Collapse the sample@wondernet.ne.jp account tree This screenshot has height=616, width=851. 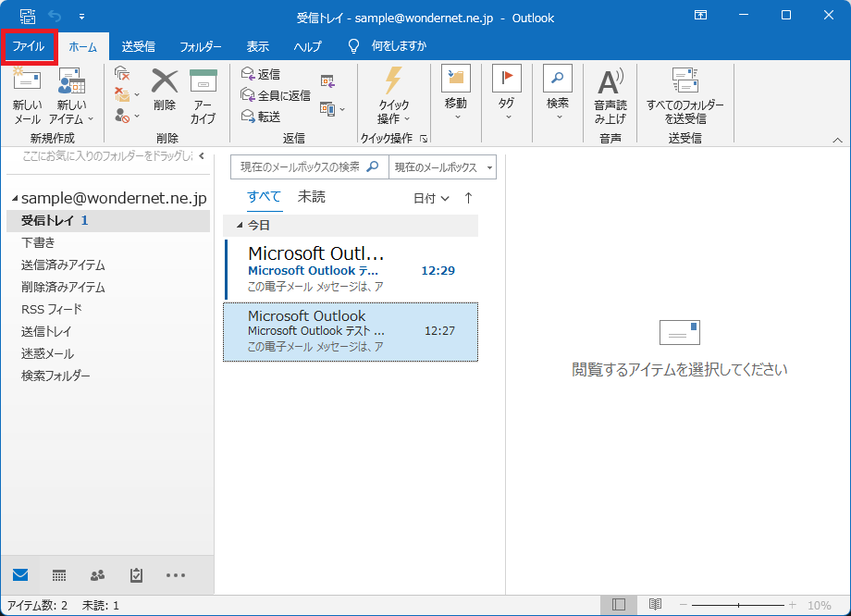[x=15, y=199]
